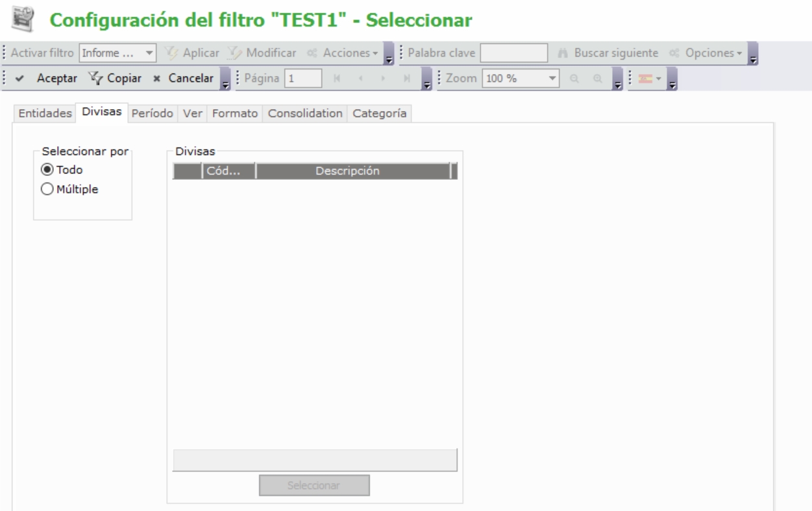Click the Cancelar X icon
This screenshot has height=511, width=812.
(x=156, y=79)
